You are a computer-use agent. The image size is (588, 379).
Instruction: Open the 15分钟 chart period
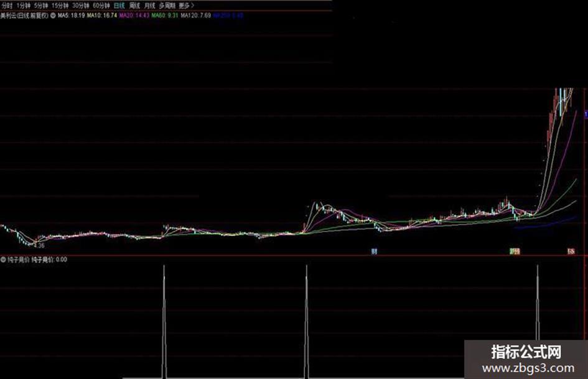60,6
